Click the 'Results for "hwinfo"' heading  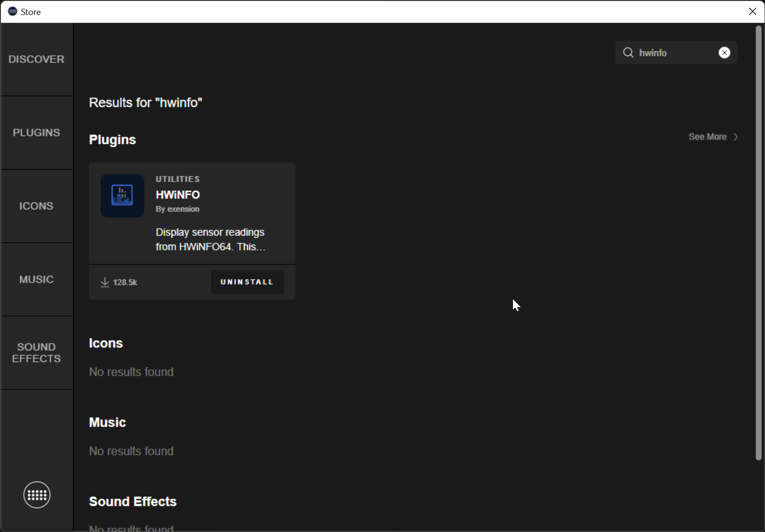pos(145,103)
